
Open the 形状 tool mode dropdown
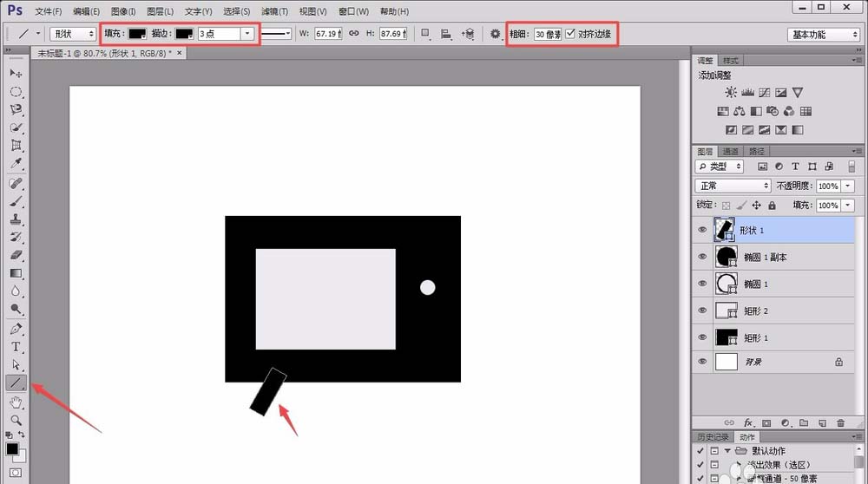pos(73,34)
